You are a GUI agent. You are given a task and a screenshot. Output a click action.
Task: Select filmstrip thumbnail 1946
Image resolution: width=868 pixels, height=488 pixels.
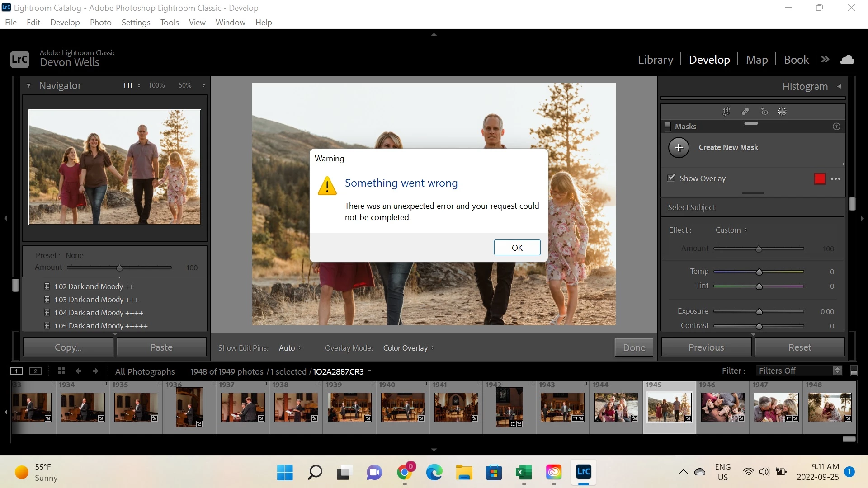click(722, 407)
